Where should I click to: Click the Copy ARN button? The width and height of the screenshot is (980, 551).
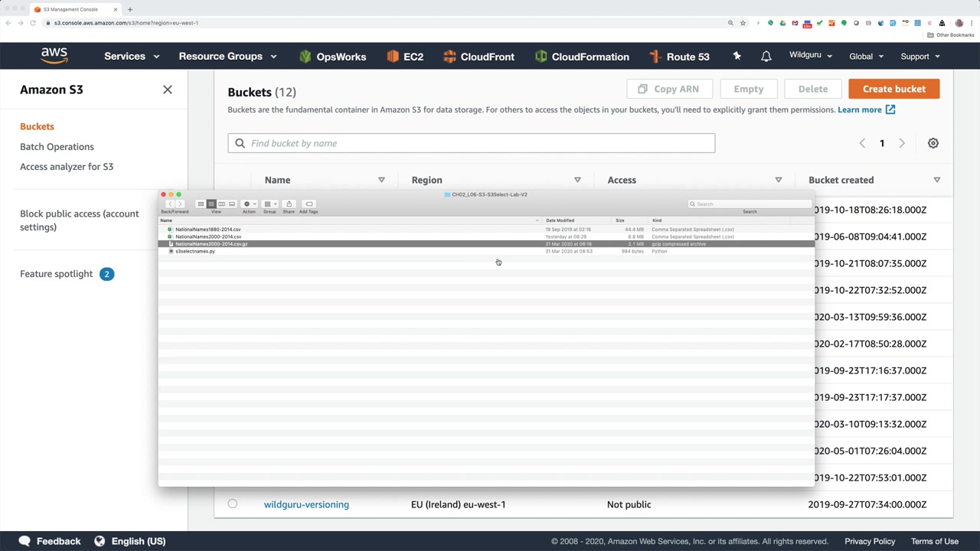pyautogui.click(x=668, y=89)
